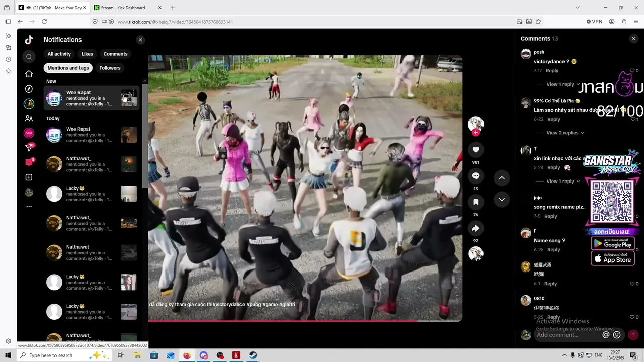This screenshot has height=362, width=644.
Task: Share the video using the arrow icon
Action: tap(476, 228)
